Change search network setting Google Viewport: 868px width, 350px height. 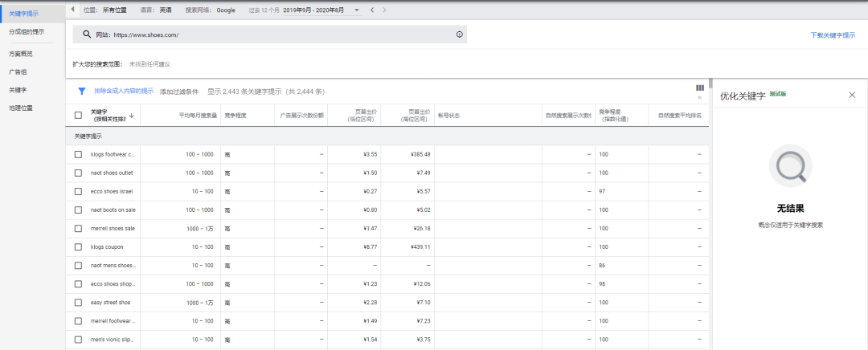tap(226, 10)
